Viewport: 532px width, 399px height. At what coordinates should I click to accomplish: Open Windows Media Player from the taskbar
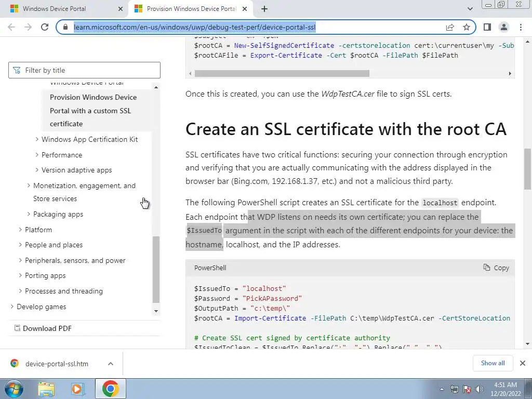[x=77, y=389]
